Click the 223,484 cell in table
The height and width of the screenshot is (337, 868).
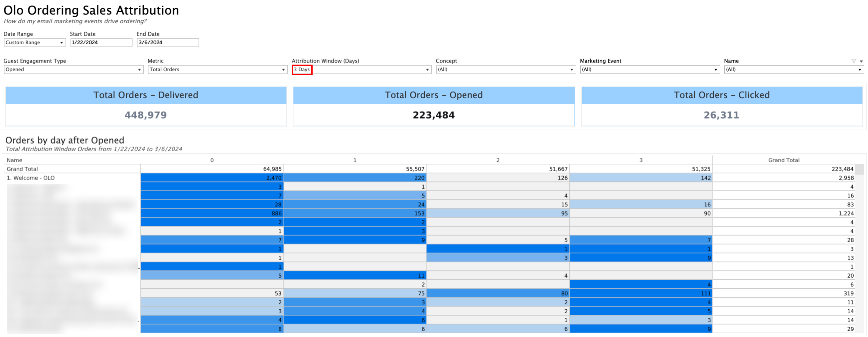point(784,169)
